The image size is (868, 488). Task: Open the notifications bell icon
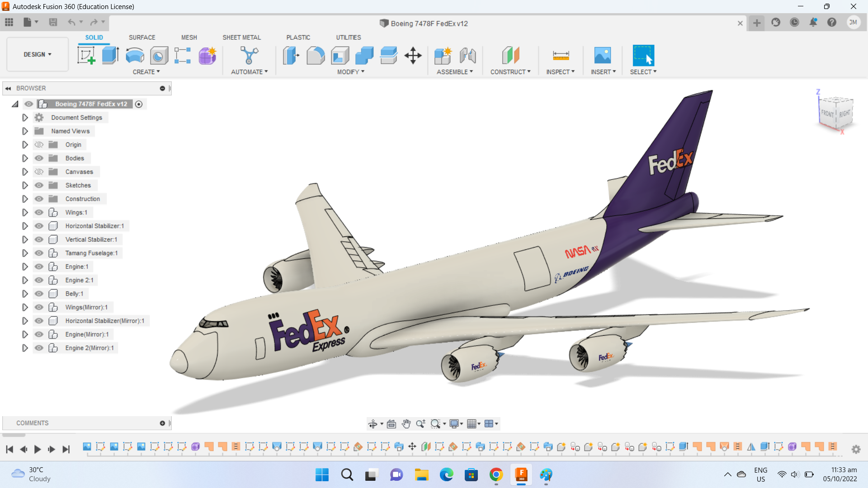[x=813, y=23]
